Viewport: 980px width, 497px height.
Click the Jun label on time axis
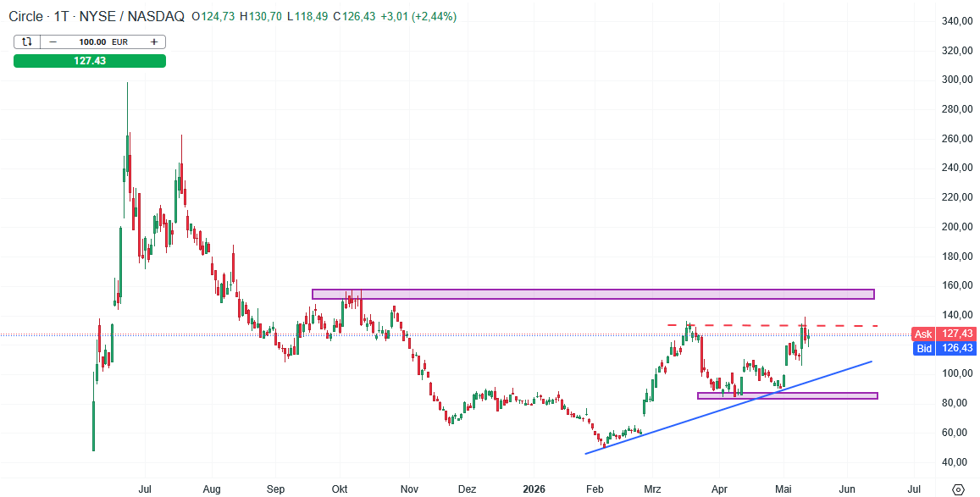pos(848,489)
